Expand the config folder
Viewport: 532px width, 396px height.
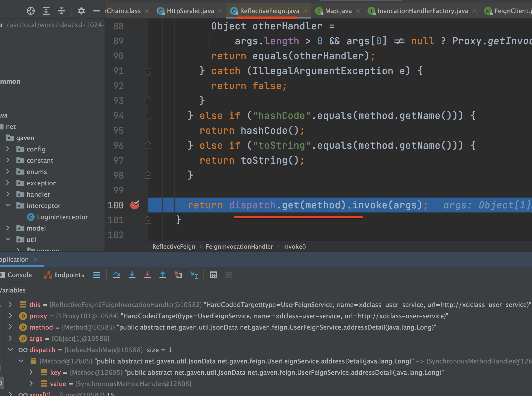click(x=8, y=149)
